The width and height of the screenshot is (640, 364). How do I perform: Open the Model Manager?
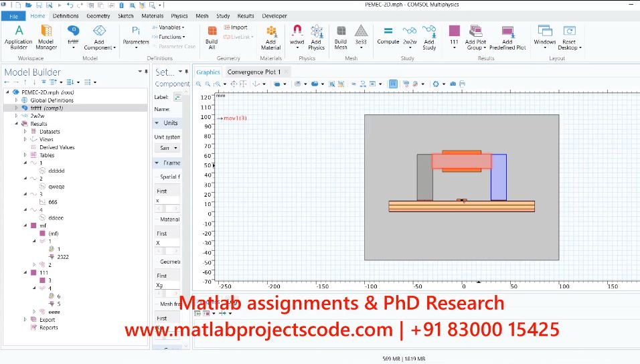(46, 37)
